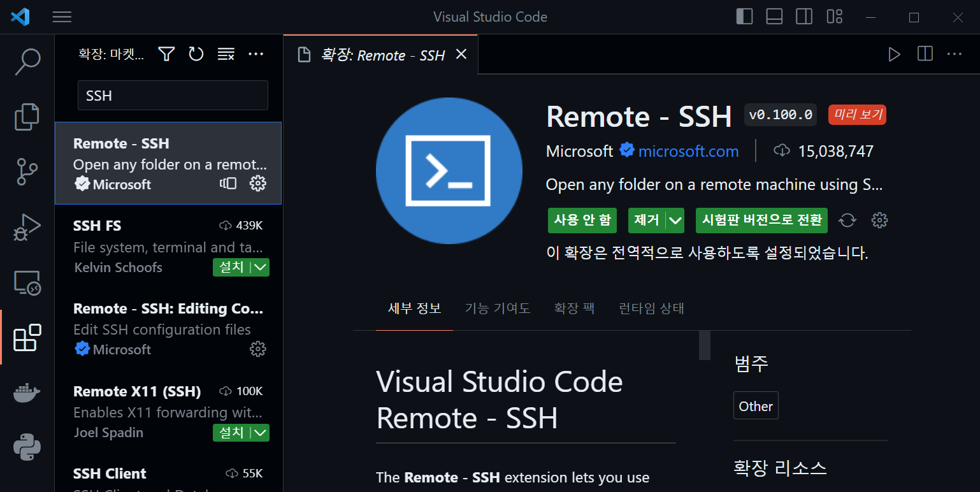
Task: Clear extensions search results
Action: [x=226, y=54]
